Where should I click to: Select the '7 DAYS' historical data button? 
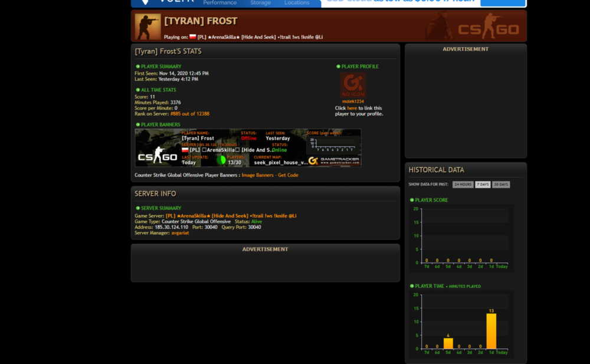(483, 185)
